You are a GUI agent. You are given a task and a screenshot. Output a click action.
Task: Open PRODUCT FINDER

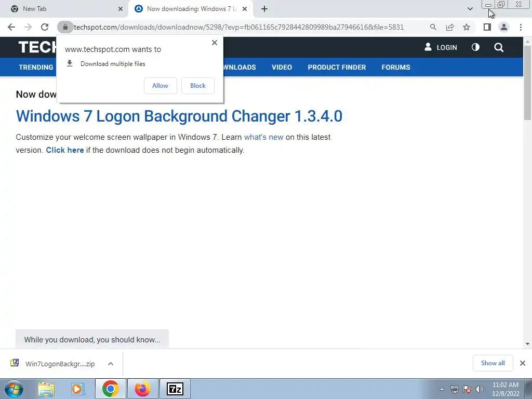coord(337,67)
